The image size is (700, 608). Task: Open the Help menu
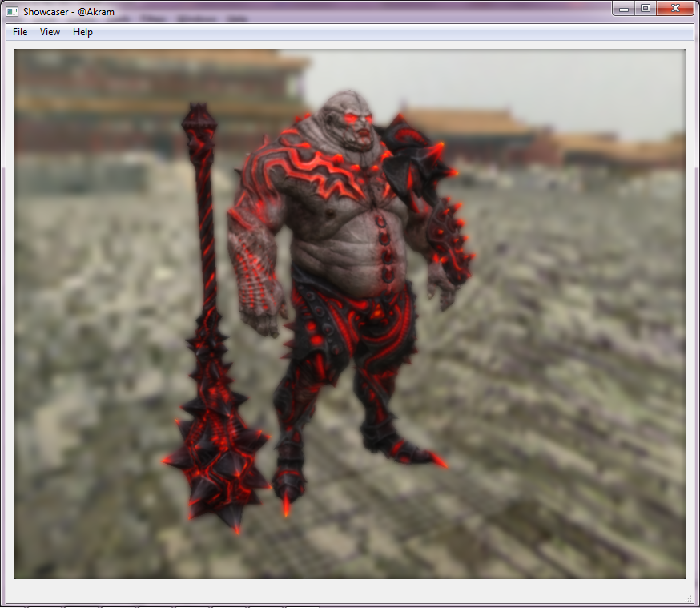pyautogui.click(x=82, y=32)
